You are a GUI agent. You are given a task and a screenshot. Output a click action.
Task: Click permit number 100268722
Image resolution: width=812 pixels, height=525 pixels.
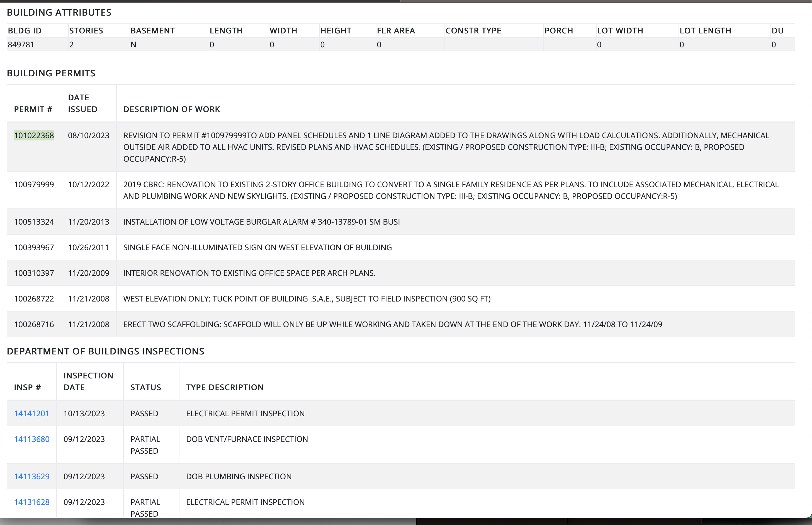(x=34, y=299)
